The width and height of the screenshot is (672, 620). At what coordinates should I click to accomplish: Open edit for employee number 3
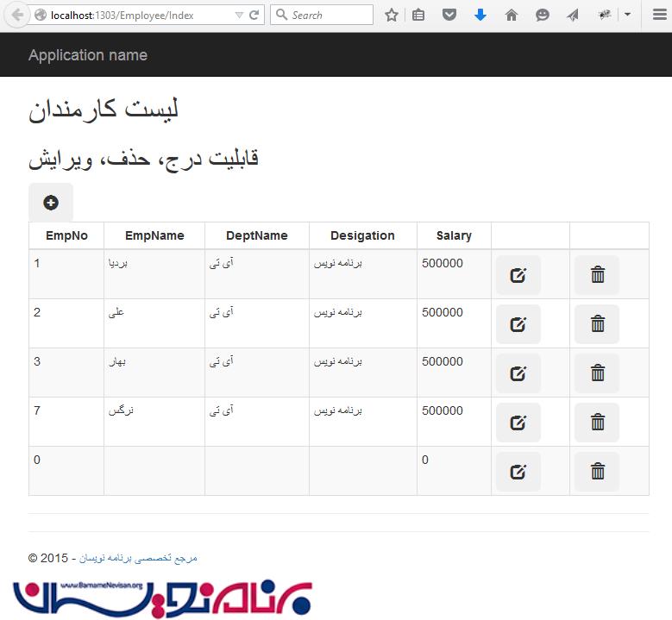518,373
